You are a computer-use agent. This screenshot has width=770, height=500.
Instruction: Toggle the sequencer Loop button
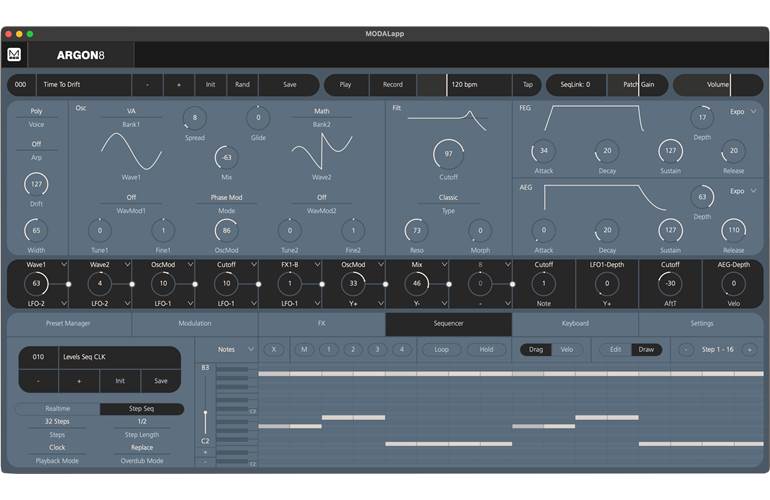click(441, 349)
